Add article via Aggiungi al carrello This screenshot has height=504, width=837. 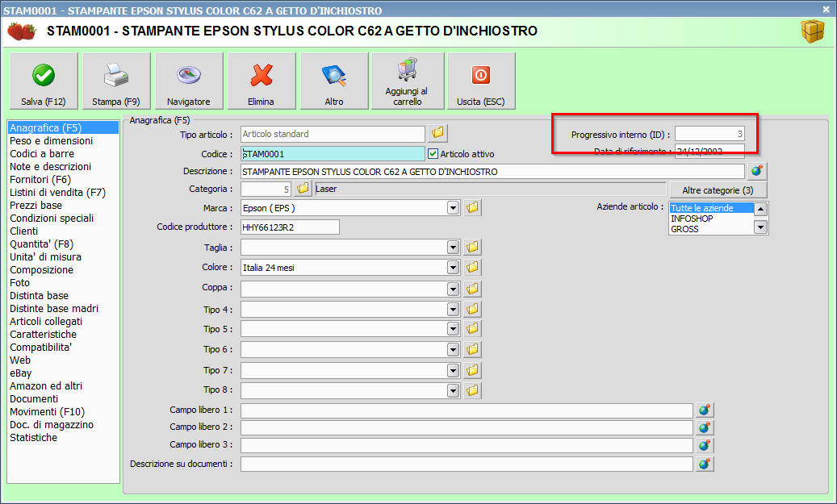point(408,81)
